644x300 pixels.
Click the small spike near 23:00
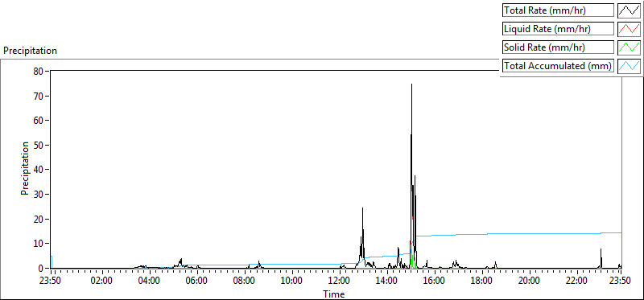coord(601,249)
